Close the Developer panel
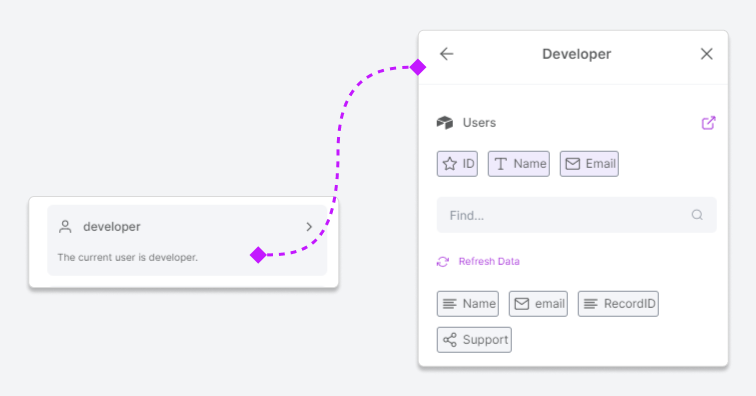This screenshot has height=396, width=756. pyautogui.click(x=706, y=54)
